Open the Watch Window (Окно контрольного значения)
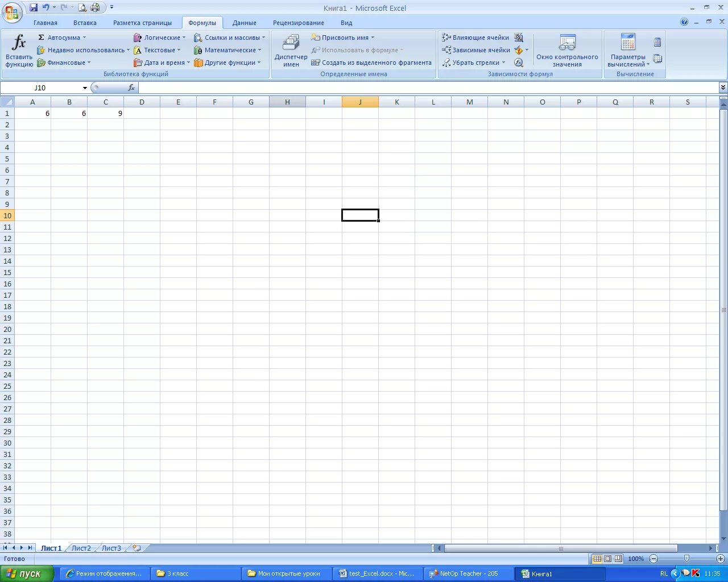This screenshot has width=728, height=582. (567, 51)
